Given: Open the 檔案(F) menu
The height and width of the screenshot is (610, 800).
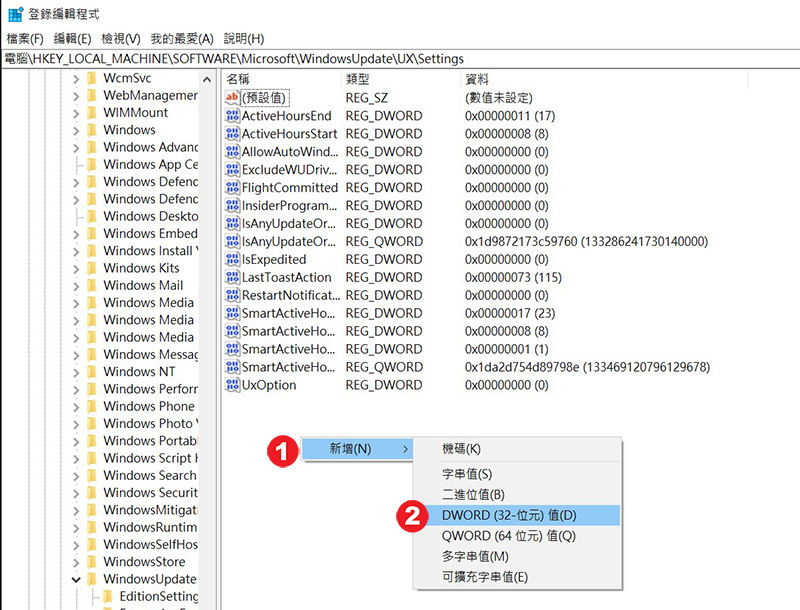Looking at the screenshot, I should [x=25, y=39].
